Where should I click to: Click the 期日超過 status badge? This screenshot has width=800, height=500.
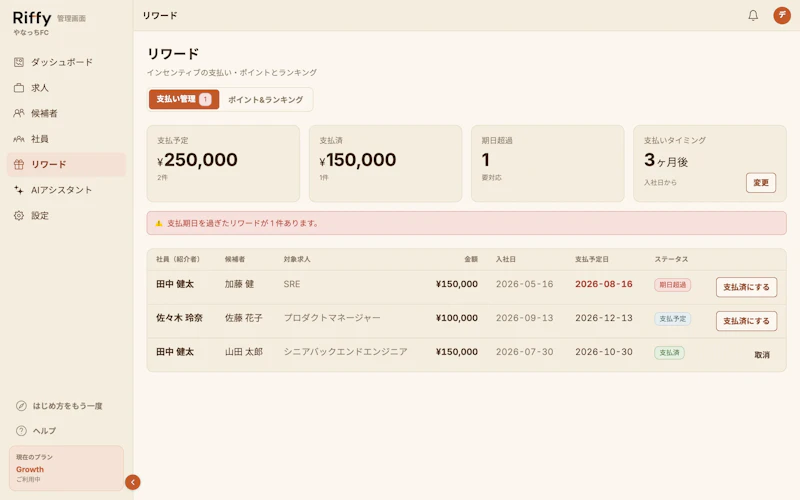672,285
